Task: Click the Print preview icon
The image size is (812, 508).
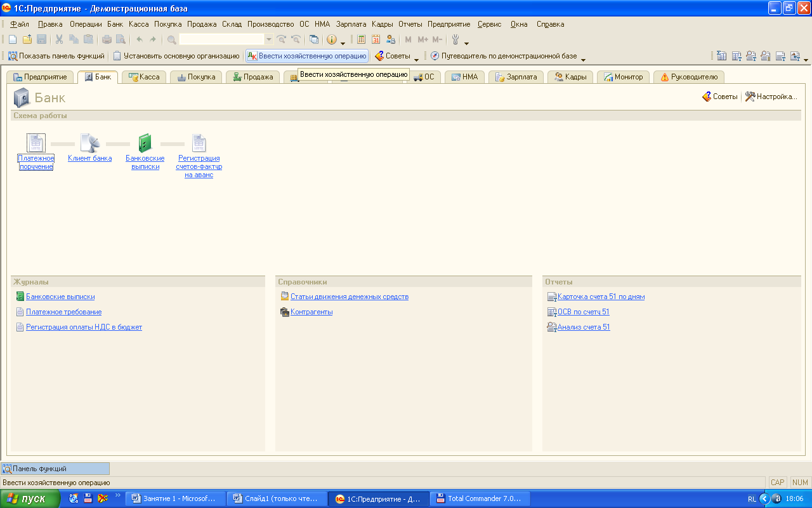Action: pyautogui.click(x=121, y=39)
